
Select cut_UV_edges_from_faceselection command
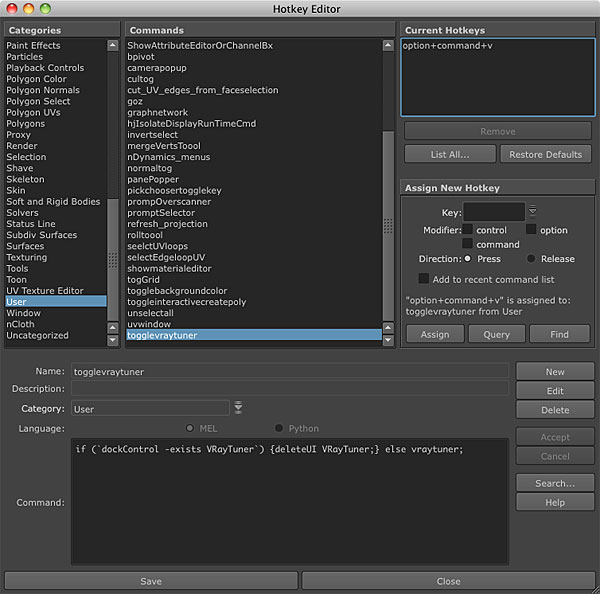254,90
